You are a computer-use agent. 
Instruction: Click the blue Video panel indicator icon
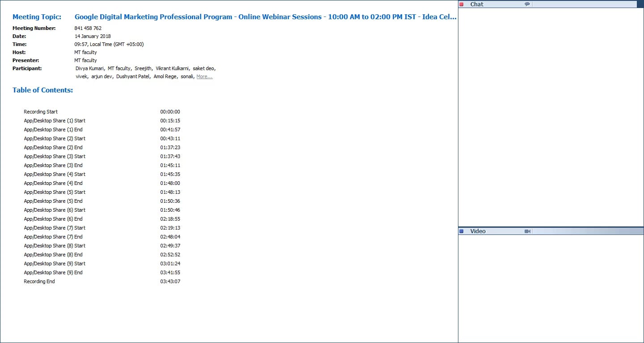462,231
